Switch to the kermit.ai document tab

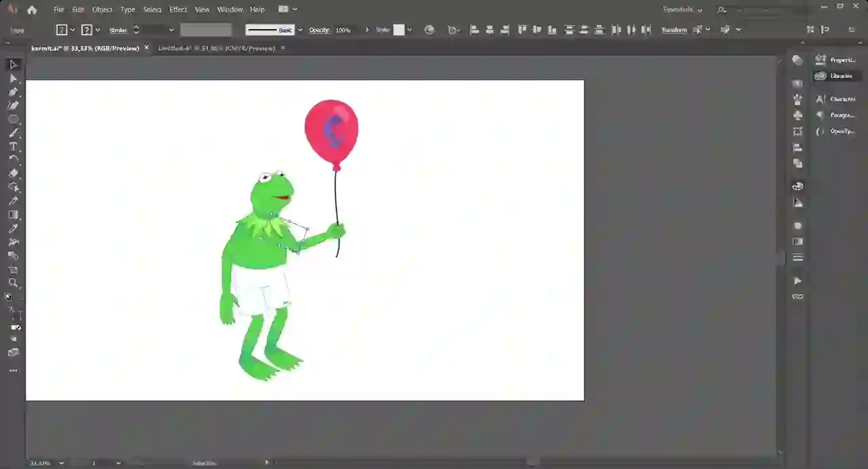pos(85,48)
